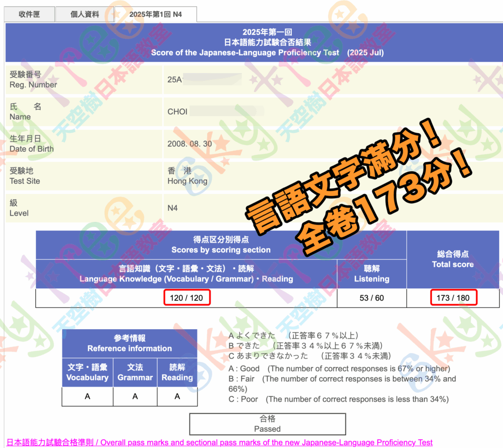Screen dimensions: 503x448
Task: Click the 173 / 180 total score
Action: [x=453, y=298]
